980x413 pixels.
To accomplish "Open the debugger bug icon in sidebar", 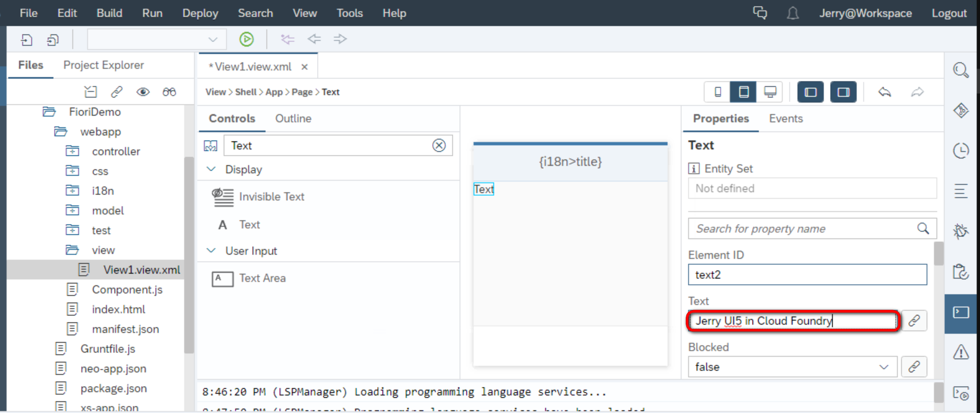I will (961, 231).
